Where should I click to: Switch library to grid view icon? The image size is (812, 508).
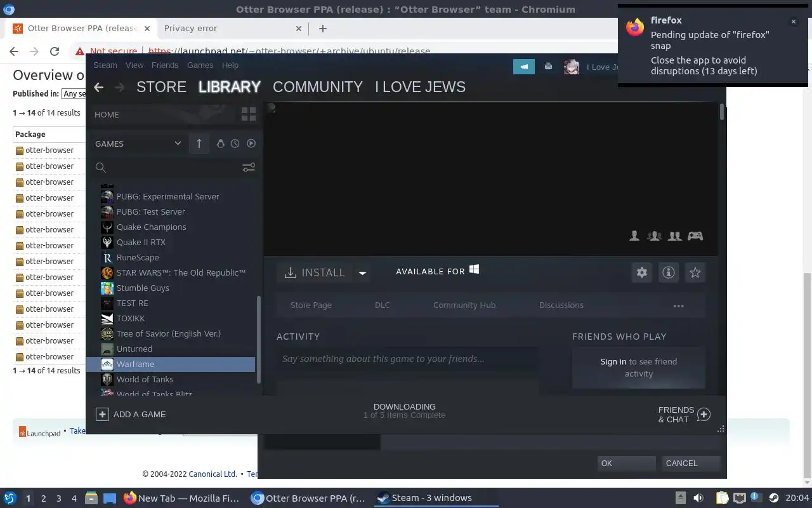click(x=249, y=114)
